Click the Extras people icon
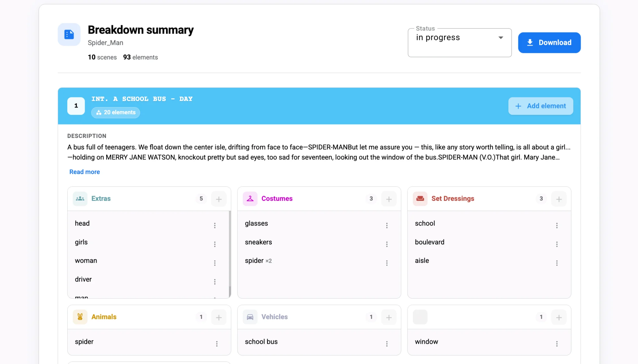This screenshot has width=638, height=364. tap(80, 199)
